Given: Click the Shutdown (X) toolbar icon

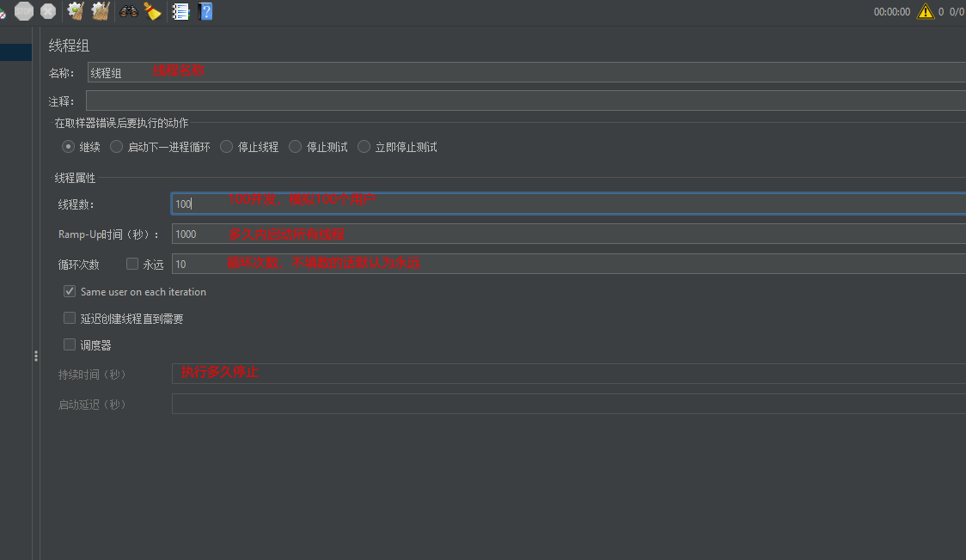Looking at the screenshot, I should [48, 11].
